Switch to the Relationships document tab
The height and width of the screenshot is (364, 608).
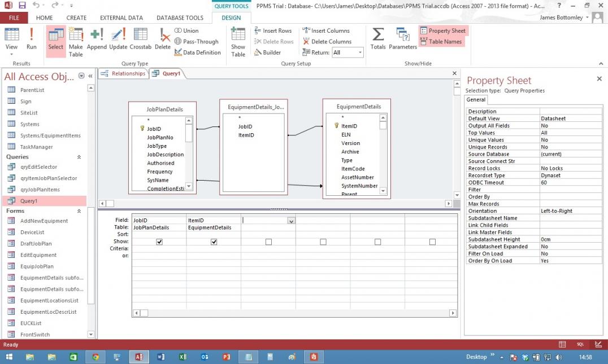[x=124, y=73]
